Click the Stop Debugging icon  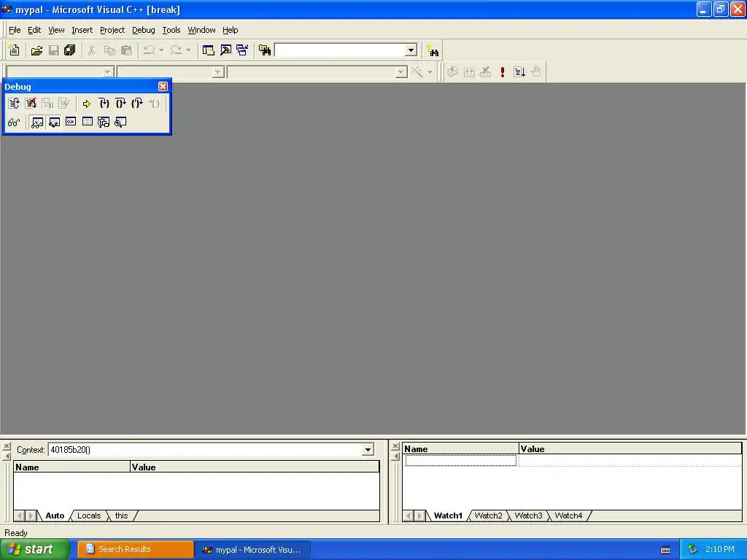click(31, 104)
